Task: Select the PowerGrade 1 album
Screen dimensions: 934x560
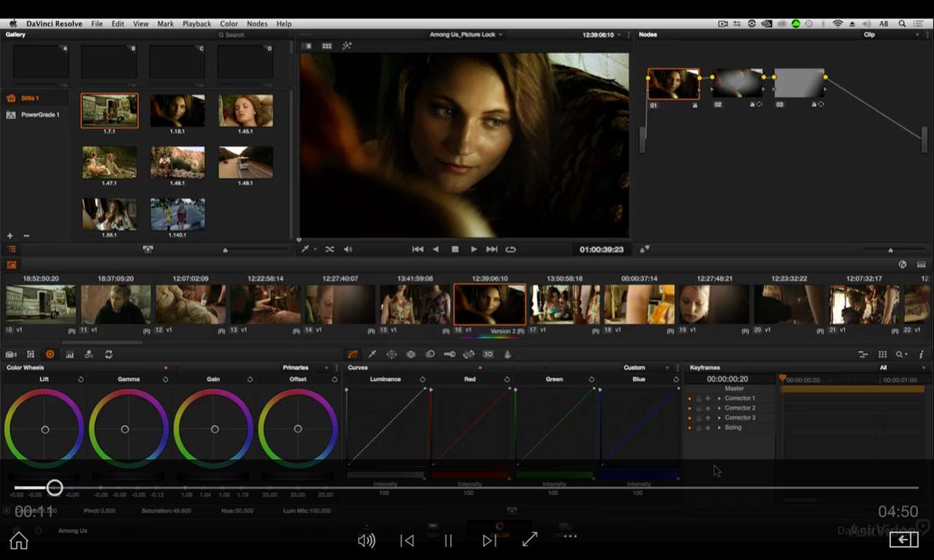Action: 40,115
